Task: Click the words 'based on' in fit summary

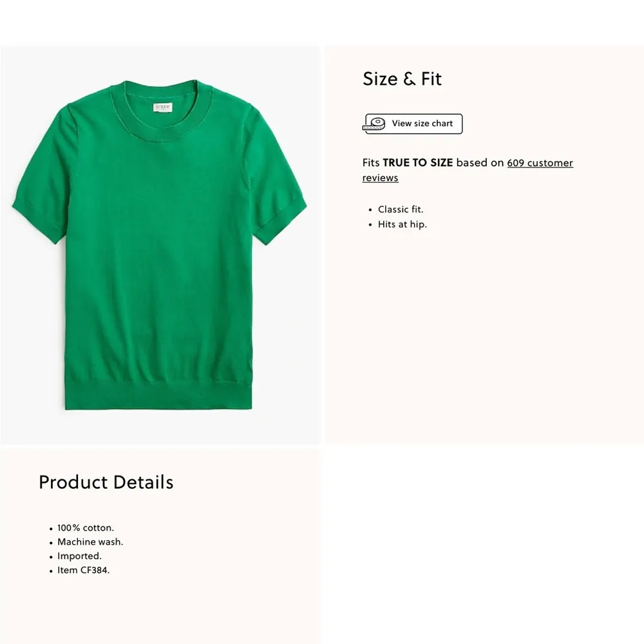Action: 480,163
